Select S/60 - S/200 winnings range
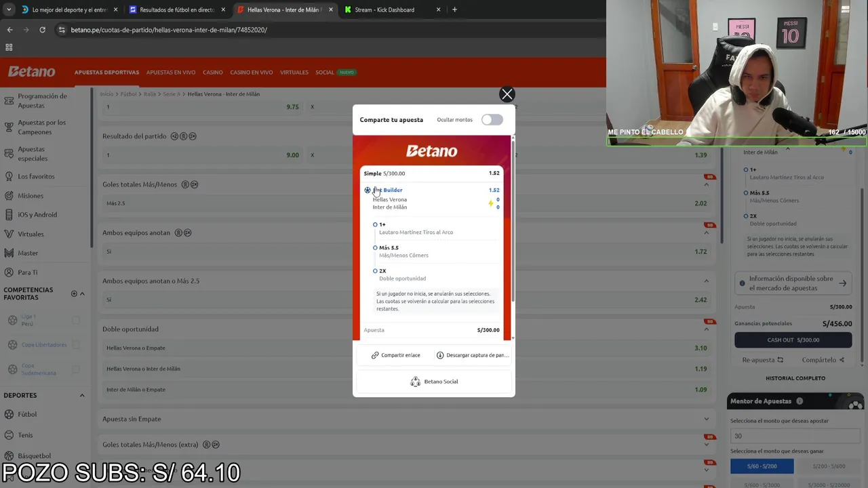868x488 pixels. (762, 466)
